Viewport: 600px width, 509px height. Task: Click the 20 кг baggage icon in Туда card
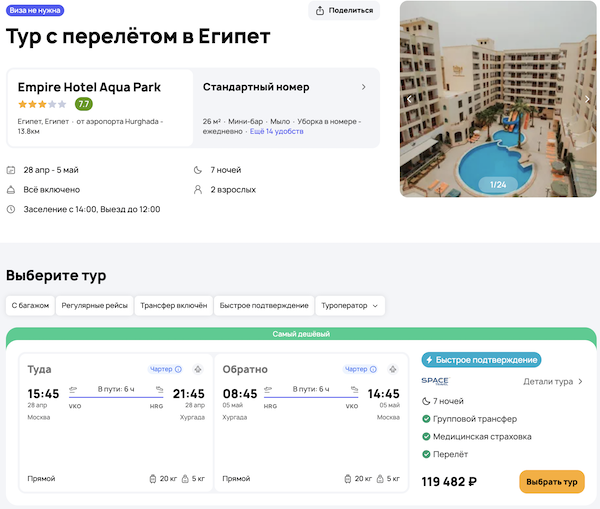(x=152, y=479)
